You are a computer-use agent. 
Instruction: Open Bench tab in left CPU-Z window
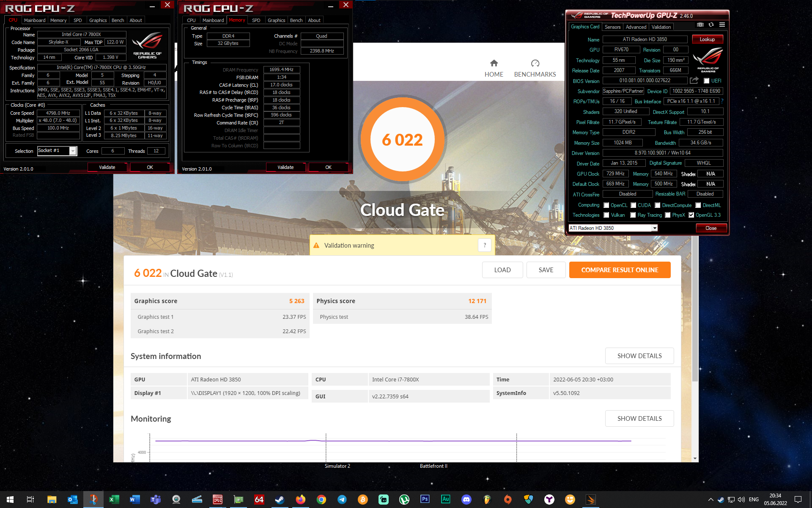point(118,20)
